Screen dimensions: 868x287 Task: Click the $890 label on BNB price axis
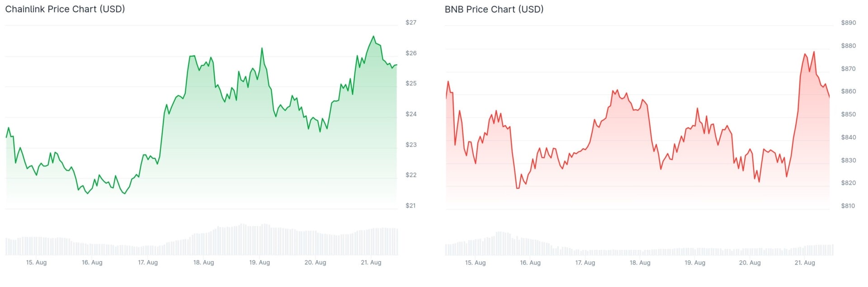tap(848, 23)
